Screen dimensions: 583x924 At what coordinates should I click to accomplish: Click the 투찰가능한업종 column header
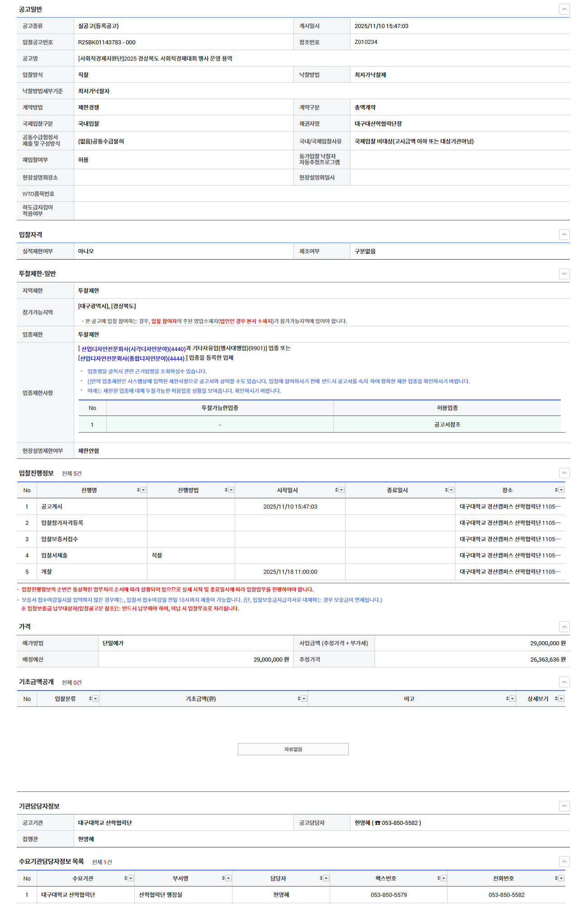click(220, 408)
